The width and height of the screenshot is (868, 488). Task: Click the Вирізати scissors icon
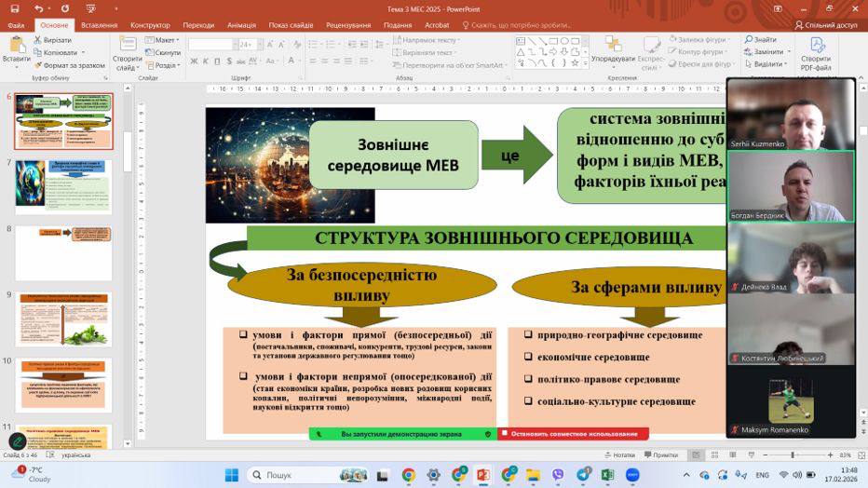tap(38, 40)
